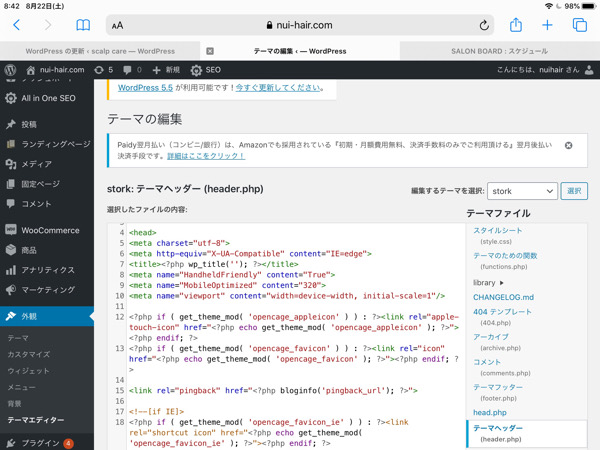The height and width of the screenshot is (450, 600).
Task: Open WooCommerce in the sidebar menu
Action: [x=49, y=230]
